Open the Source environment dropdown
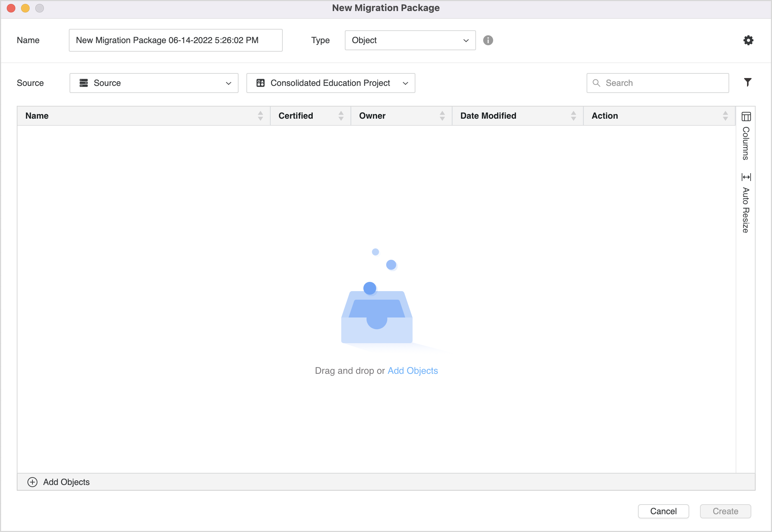 [x=154, y=83]
